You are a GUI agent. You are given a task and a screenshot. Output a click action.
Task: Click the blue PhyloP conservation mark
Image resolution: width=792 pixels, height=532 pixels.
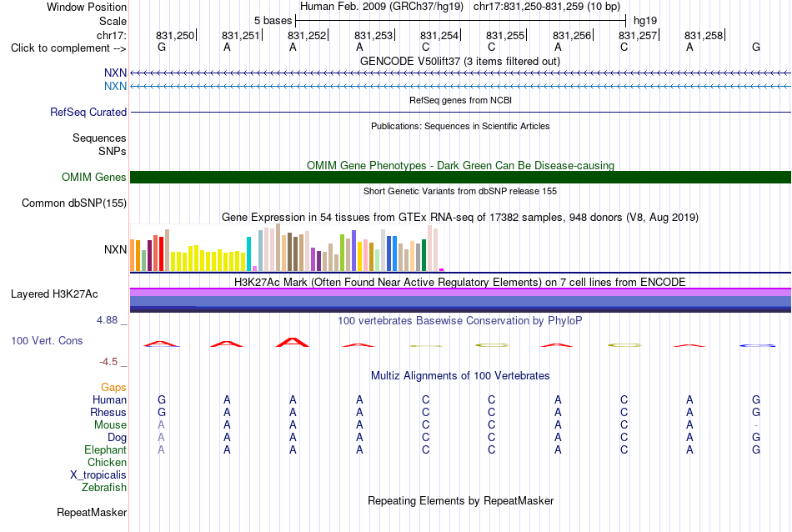coord(757,345)
